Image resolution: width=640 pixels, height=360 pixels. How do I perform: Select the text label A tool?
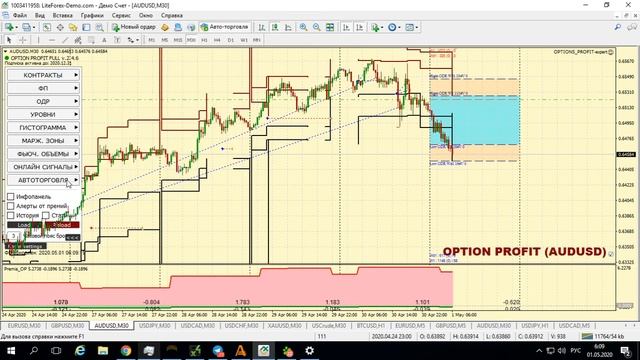coord(104,40)
